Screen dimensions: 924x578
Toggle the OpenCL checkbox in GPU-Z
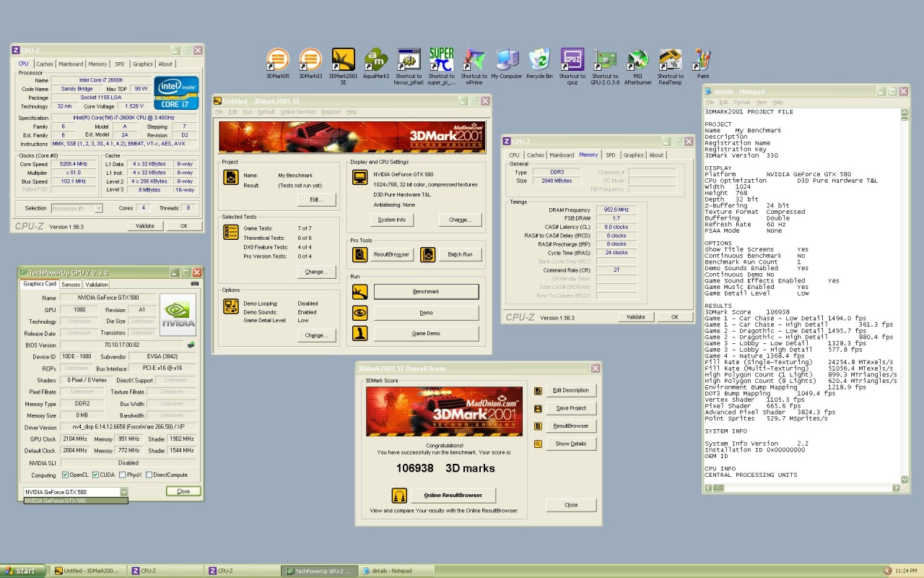click(x=66, y=475)
